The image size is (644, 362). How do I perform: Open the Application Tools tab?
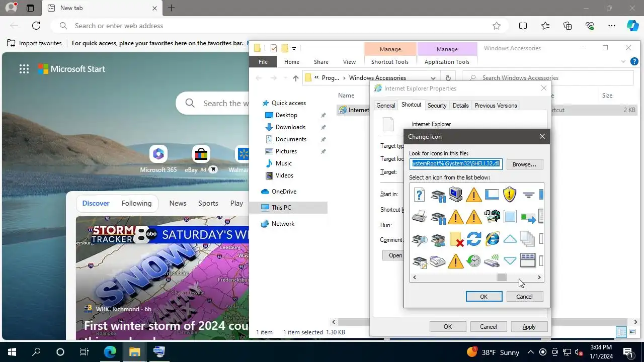coord(447,62)
